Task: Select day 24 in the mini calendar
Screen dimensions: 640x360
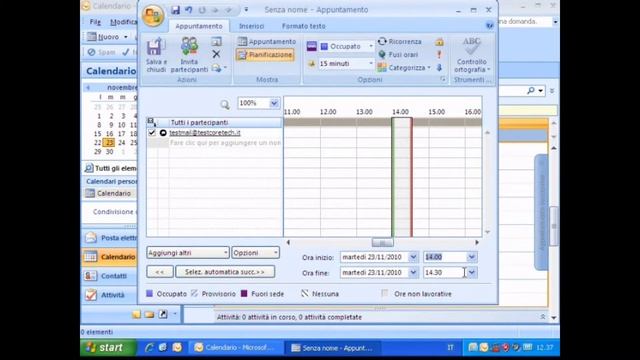Action: tap(122, 143)
